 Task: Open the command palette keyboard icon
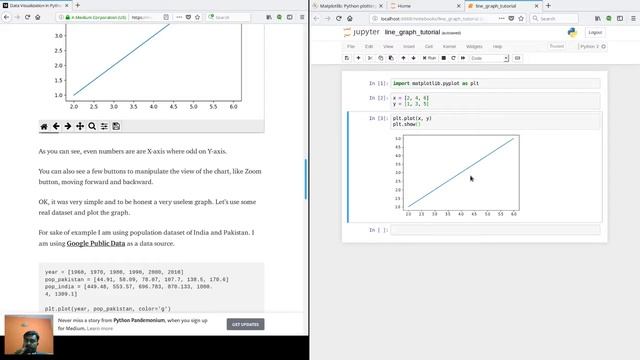click(518, 58)
